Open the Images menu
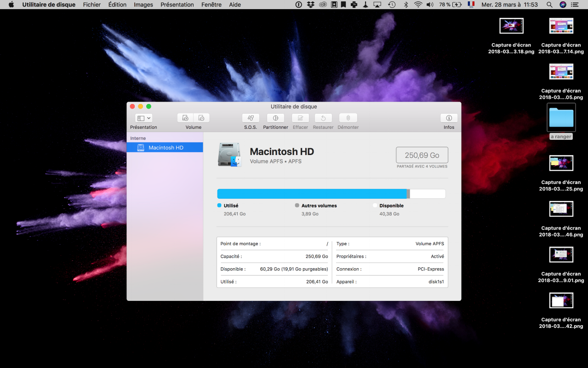The height and width of the screenshot is (368, 588). [x=143, y=5]
